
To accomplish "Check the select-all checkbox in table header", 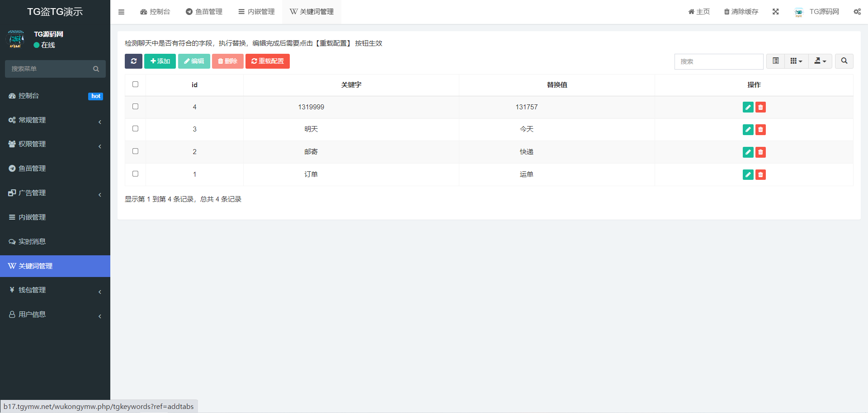I will [x=135, y=84].
